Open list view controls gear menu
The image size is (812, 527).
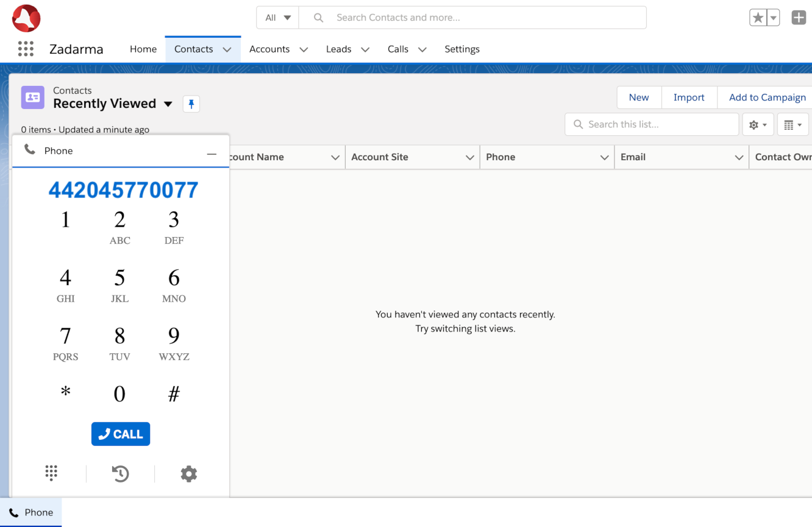(758, 124)
